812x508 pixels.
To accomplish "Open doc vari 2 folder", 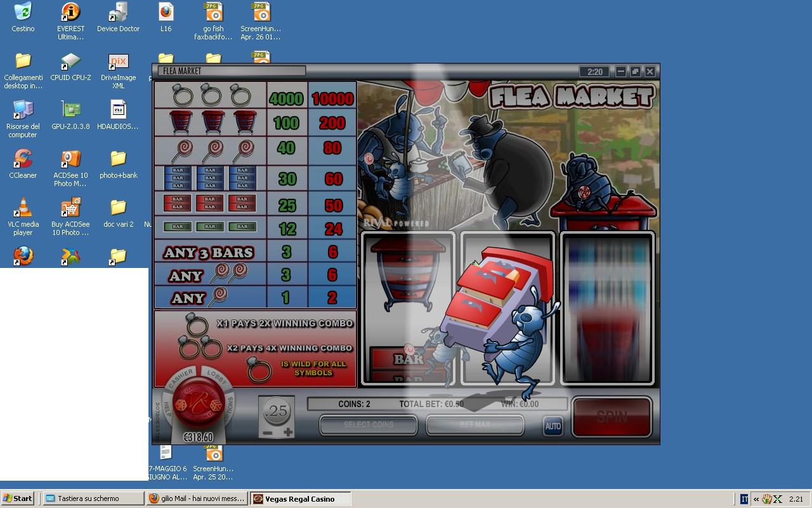I will (x=118, y=213).
